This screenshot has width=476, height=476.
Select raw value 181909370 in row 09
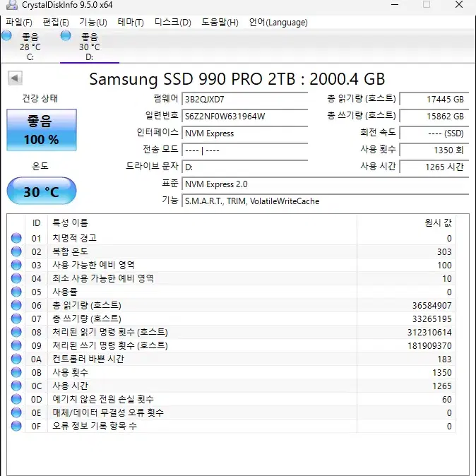pos(429,345)
